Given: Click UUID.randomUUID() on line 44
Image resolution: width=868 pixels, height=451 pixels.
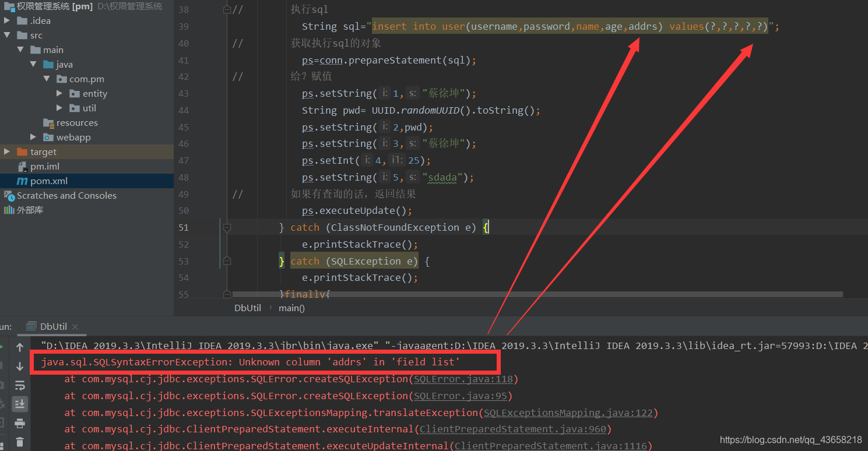Looking at the screenshot, I should (x=421, y=110).
